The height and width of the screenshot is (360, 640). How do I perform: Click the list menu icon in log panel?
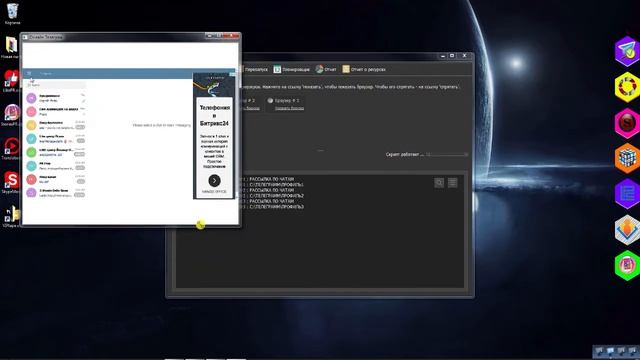point(452,183)
